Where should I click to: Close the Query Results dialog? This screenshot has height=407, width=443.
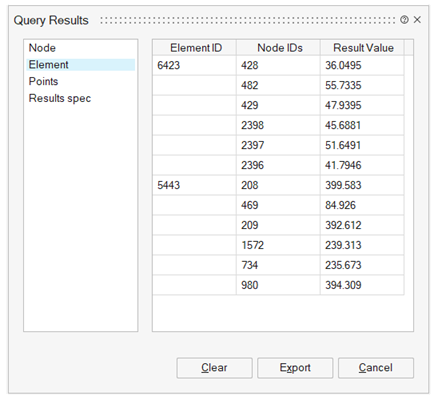[417, 20]
